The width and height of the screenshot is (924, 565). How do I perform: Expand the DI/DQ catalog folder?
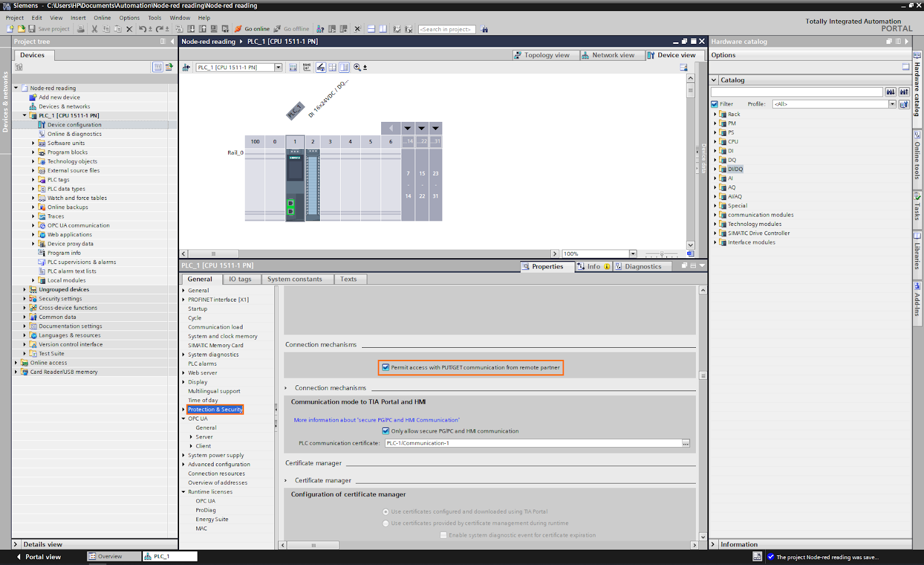click(715, 169)
